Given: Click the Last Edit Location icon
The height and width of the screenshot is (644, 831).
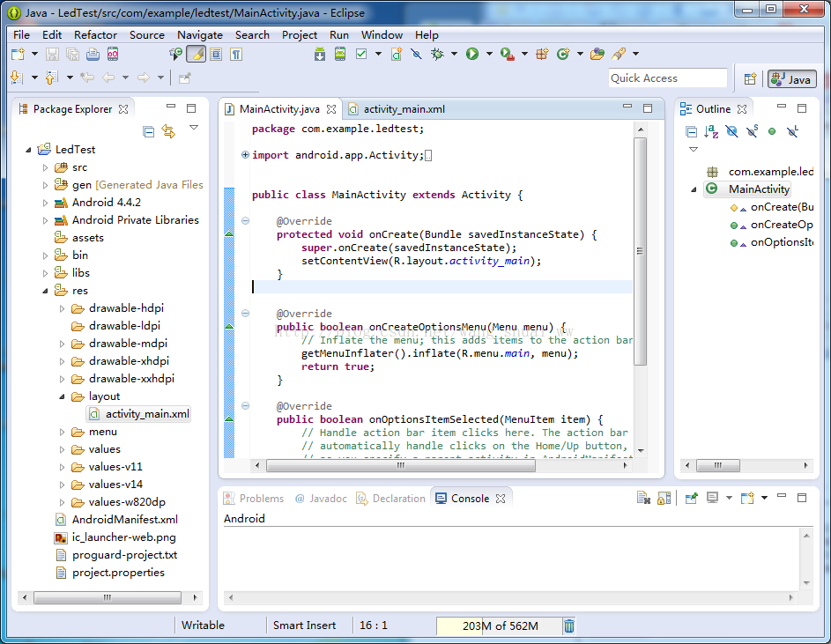Looking at the screenshot, I should tap(87, 78).
